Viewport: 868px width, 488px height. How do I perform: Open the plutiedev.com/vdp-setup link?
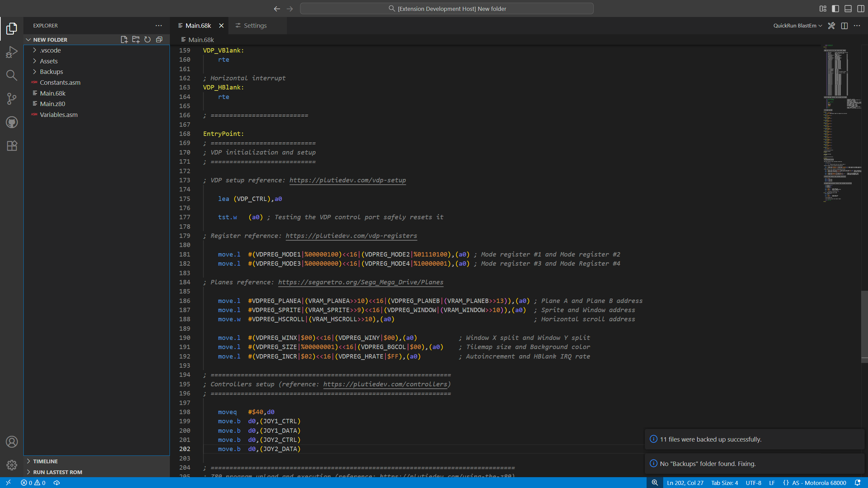[x=348, y=180]
